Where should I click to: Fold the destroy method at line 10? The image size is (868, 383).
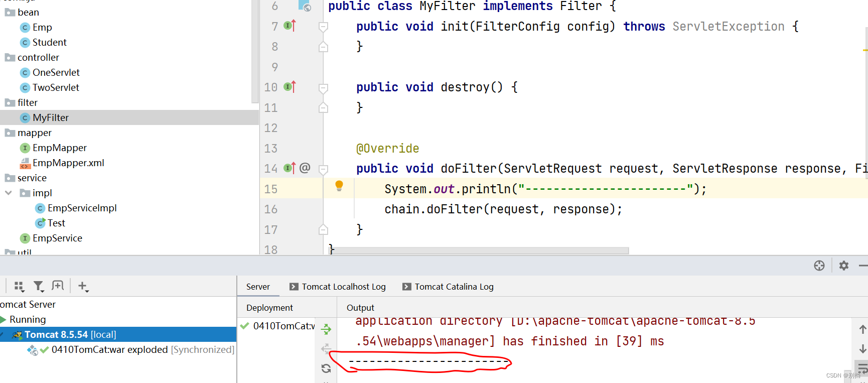[x=324, y=88]
